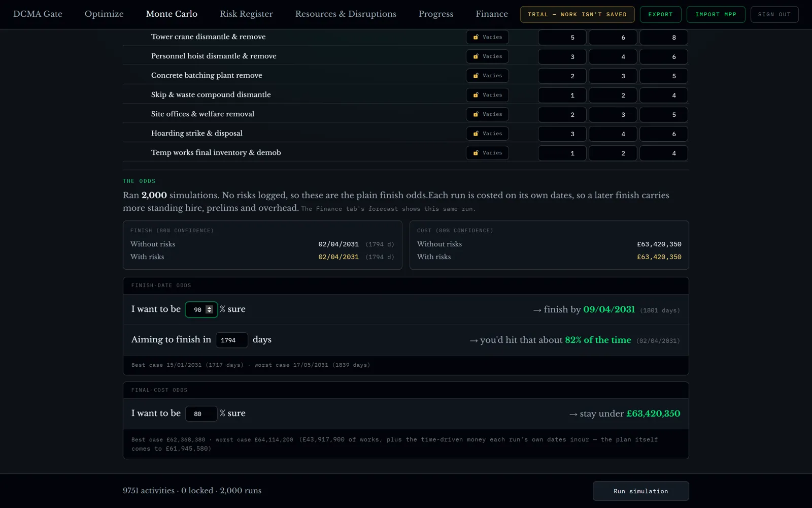Image resolution: width=812 pixels, height=508 pixels.
Task: Sign out of the application
Action: (774, 14)
